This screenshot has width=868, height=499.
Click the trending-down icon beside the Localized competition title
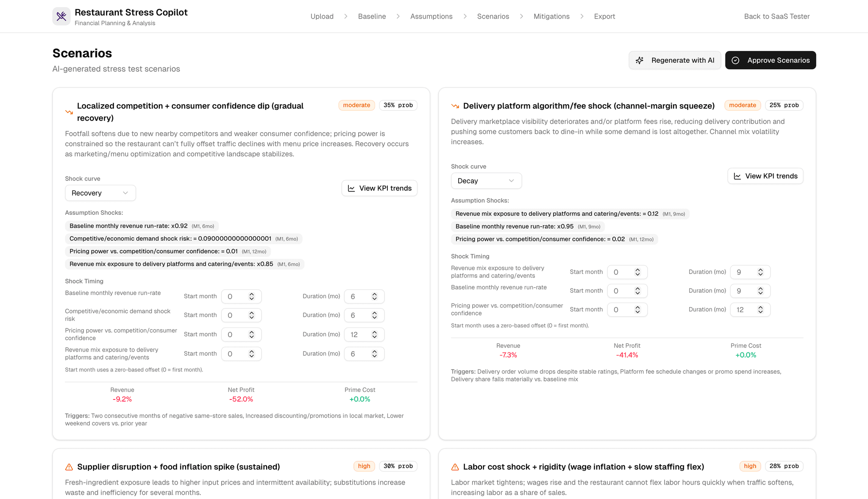pyautogui.click(x=69, y=112)
